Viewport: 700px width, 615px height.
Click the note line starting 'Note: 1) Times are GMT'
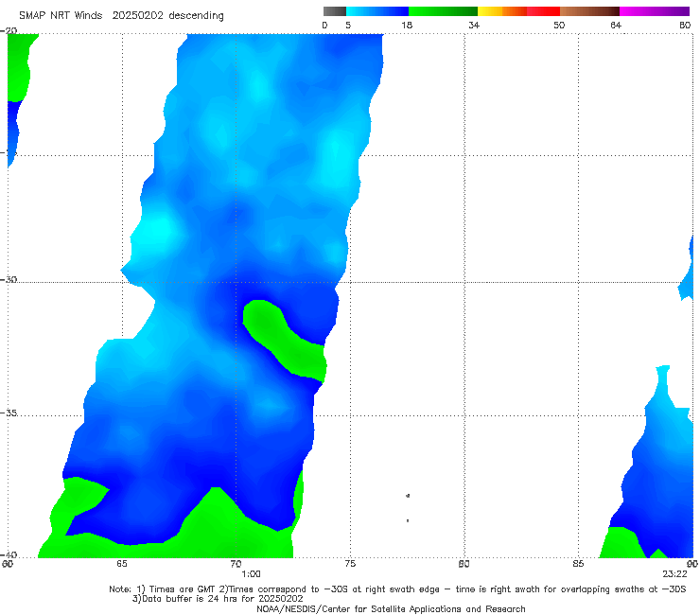click(x=397, y=589)
